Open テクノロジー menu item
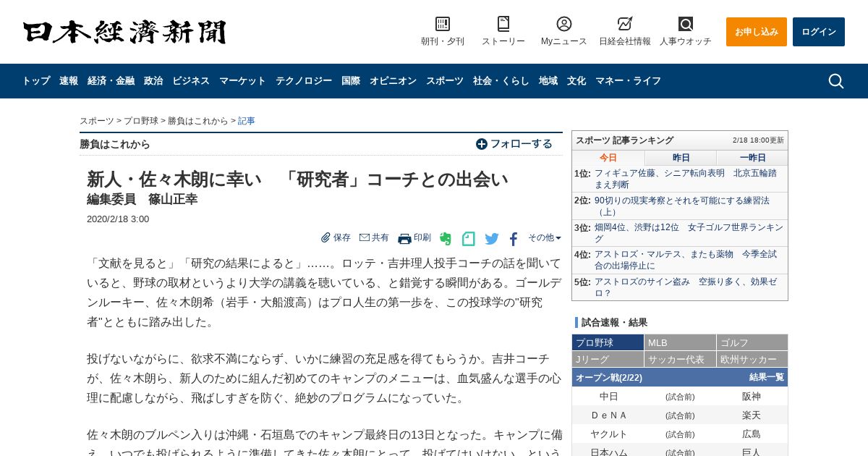 click(304, 81)
